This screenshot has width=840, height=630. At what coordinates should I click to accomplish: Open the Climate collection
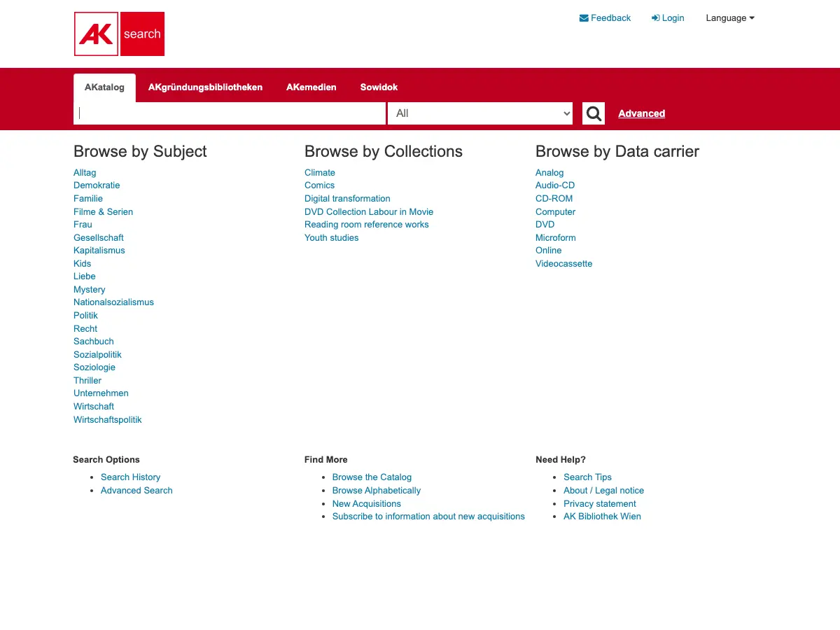[x=320, y=172]
